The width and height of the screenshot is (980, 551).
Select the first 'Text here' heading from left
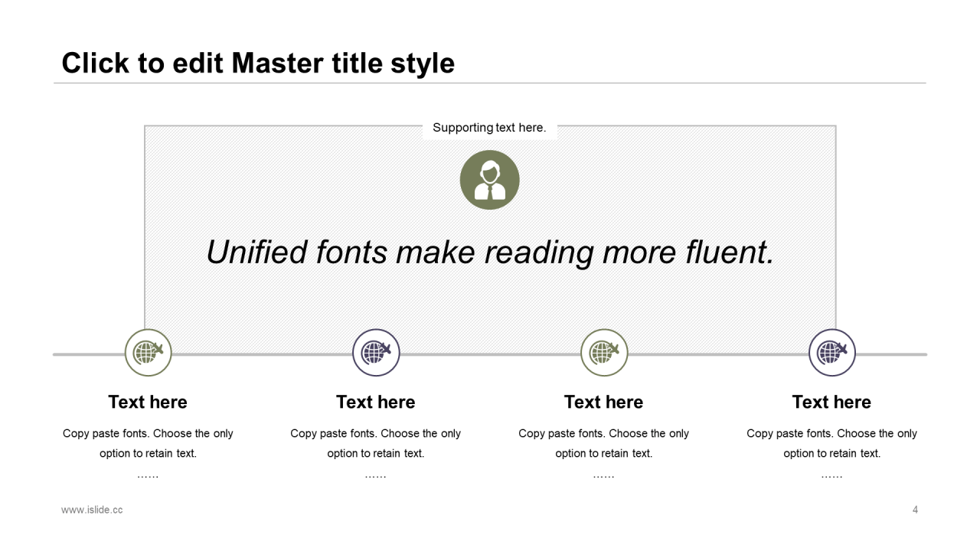point(148,402)
